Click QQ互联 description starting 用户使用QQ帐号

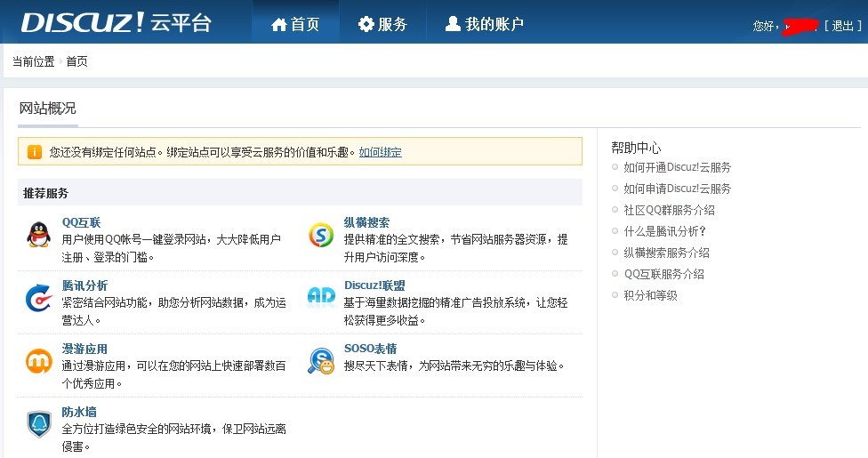pos(172,248)
